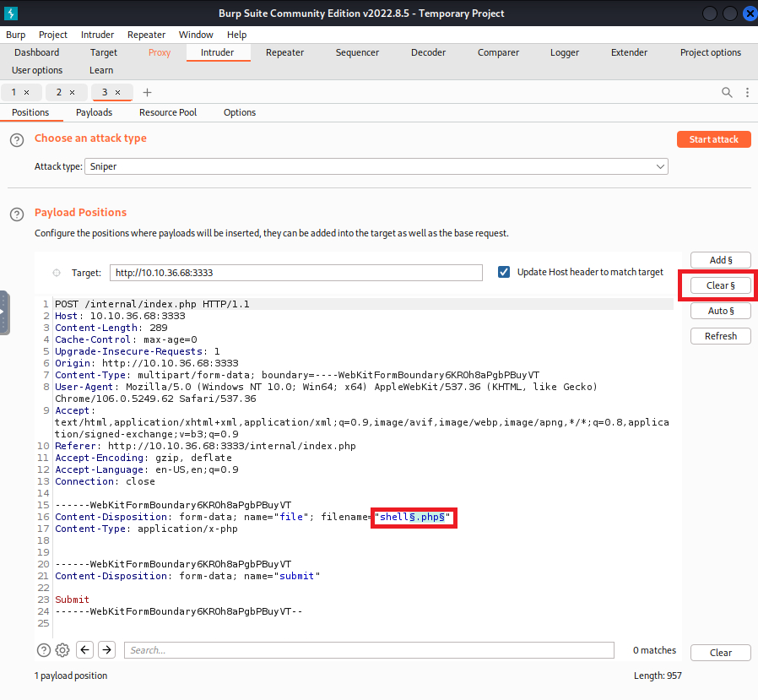Viewport: 758px width, 700px height.
Task: Click the Connection: close header line
Action: (105, 481)
